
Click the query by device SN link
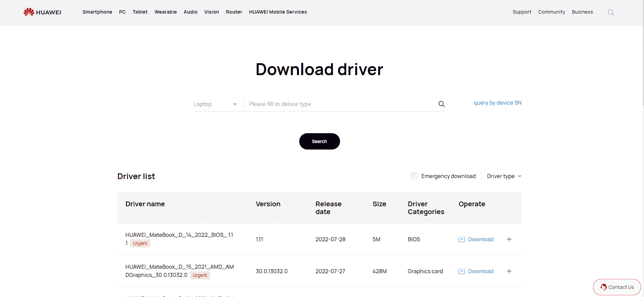click(x=497, y=103)
